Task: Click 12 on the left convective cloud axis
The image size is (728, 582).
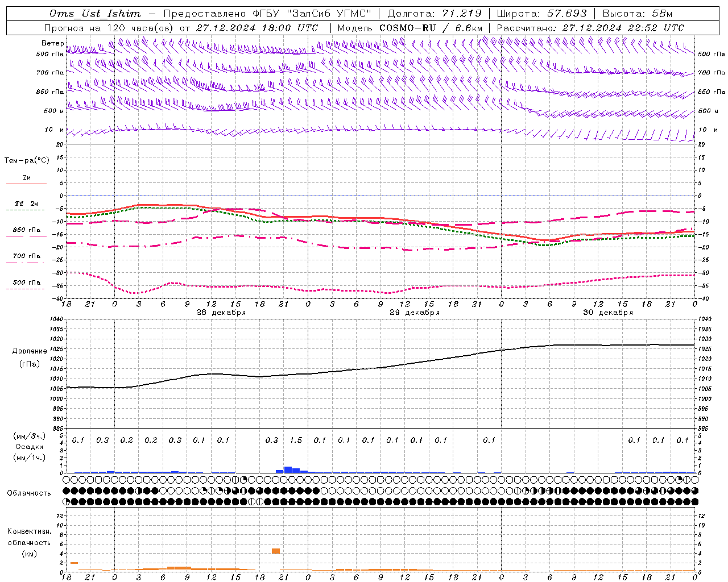Action: click(x=60, y=516)
